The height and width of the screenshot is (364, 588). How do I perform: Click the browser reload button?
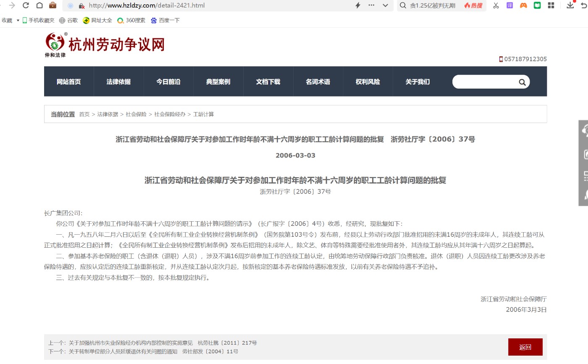point(26,5)
